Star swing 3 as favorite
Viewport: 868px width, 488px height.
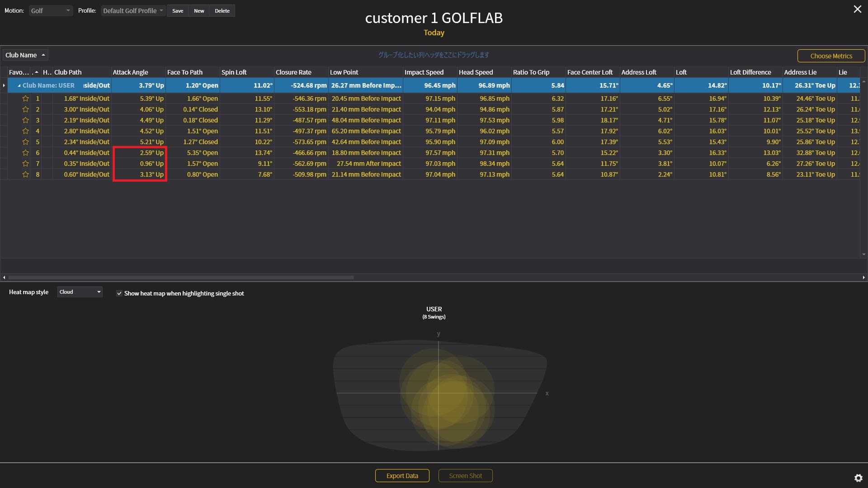pyautogui.click(x=26, y=120)
